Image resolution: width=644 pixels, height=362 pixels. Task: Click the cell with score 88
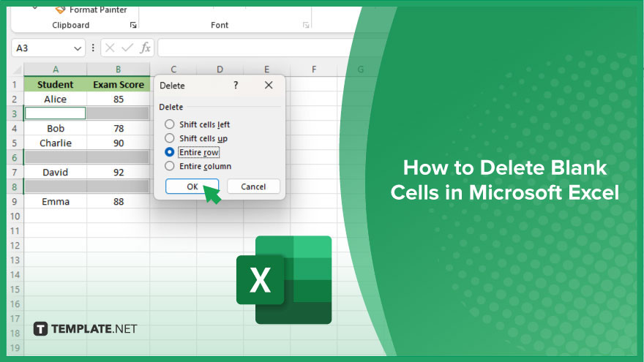[119, 202]
